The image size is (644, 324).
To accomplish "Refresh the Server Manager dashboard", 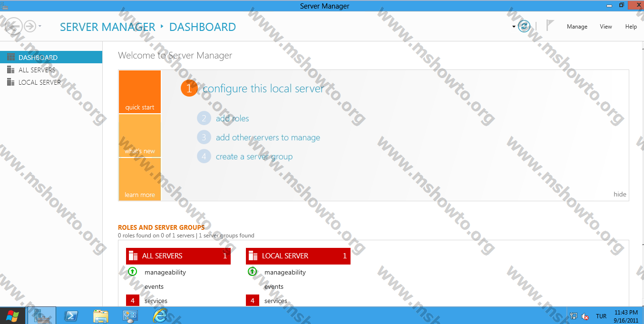I will click(x=524, y=27).
